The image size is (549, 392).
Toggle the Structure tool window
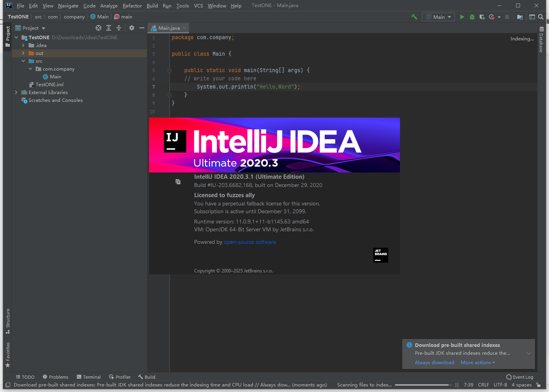click(x=7, y=321)
